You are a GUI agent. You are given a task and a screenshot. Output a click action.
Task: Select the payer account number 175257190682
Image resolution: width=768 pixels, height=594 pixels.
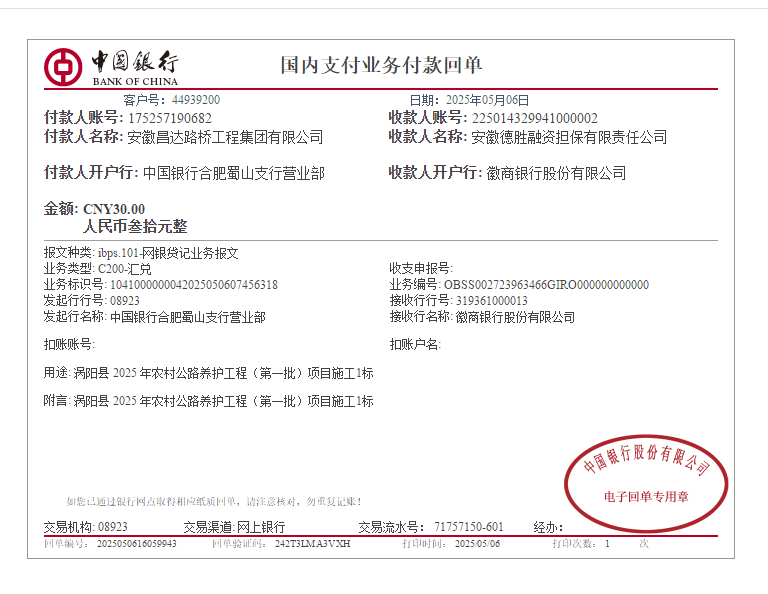coord(169,118)
